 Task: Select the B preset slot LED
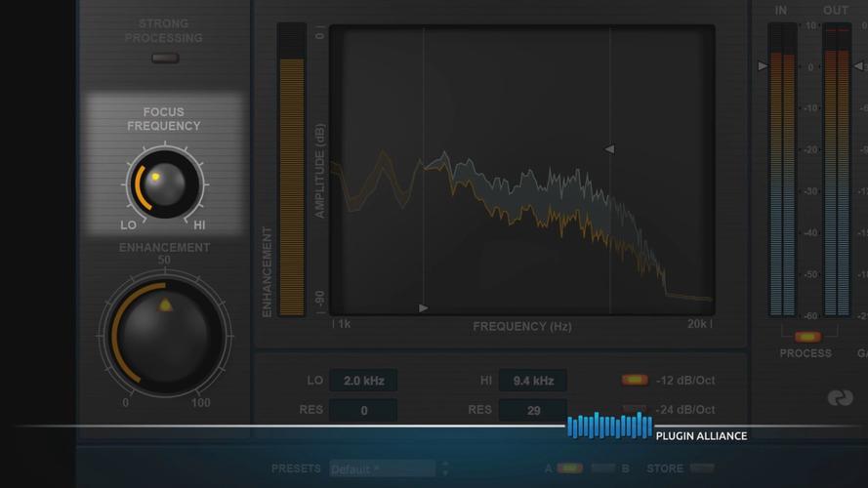(x=602, y=468)
